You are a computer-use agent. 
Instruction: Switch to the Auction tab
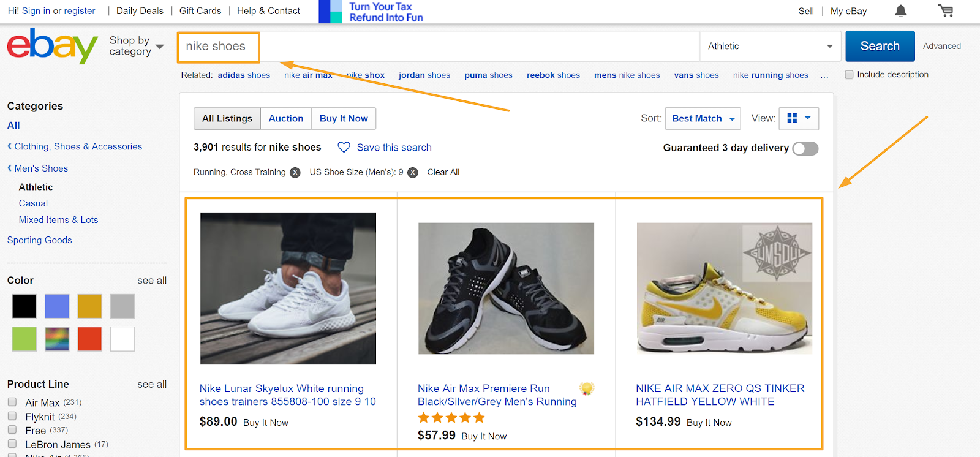point(286,118)
